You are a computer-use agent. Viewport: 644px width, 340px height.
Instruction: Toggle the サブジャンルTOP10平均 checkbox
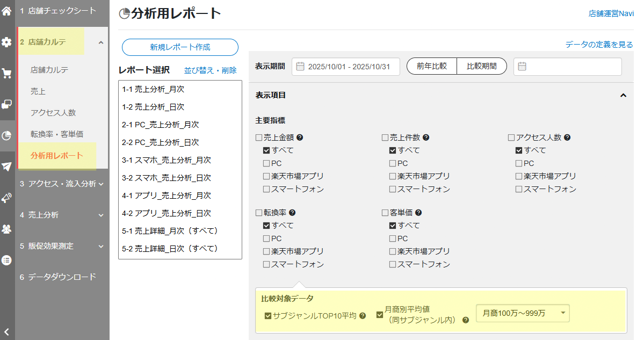point(268,316)
